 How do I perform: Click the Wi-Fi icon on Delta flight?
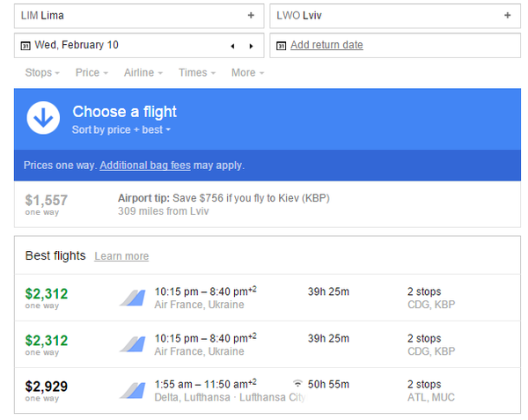[x=298, y=384]
